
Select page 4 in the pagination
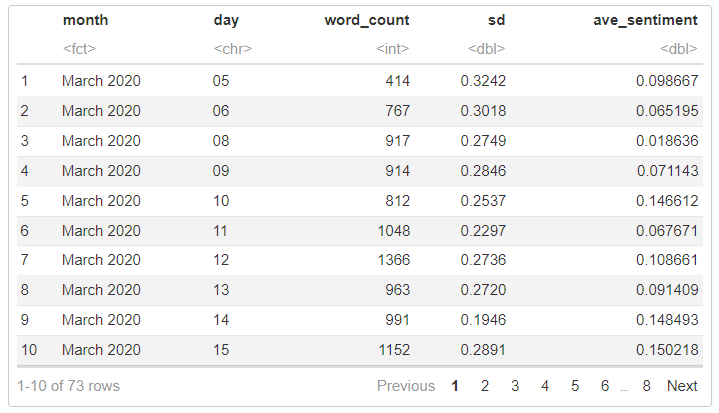point(545,386)
